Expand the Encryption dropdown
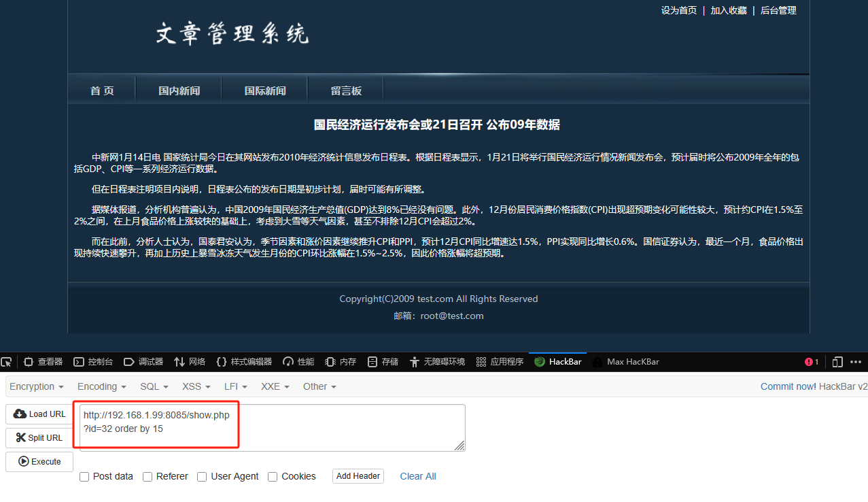This screenshot has width=868, height=502. tap(37, 386)
